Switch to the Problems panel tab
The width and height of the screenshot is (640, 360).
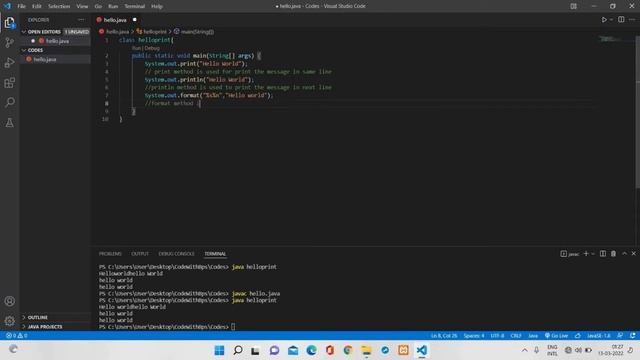[110, 254]
